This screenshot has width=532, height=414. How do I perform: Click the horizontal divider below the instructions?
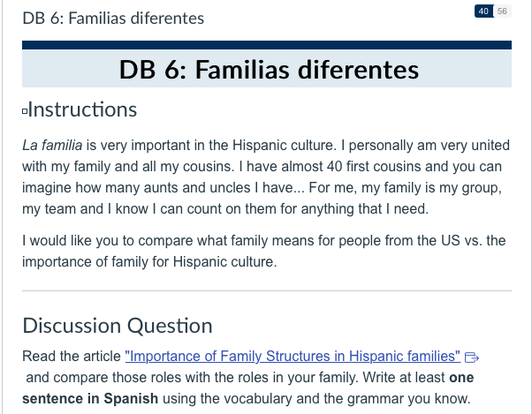tap(267, 290)
